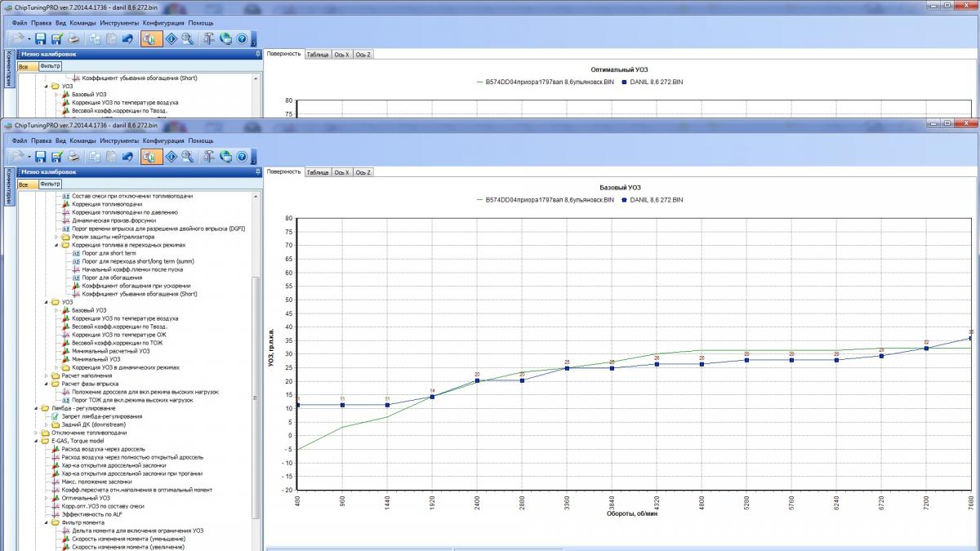Expand the Расчет наполнения folder
980x551 pixels.
tap(44, 375)
